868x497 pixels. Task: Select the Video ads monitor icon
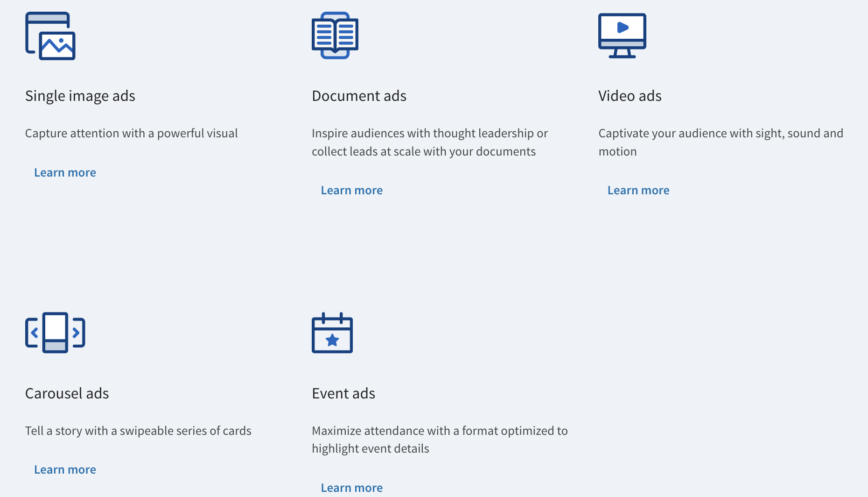point(622,35)
